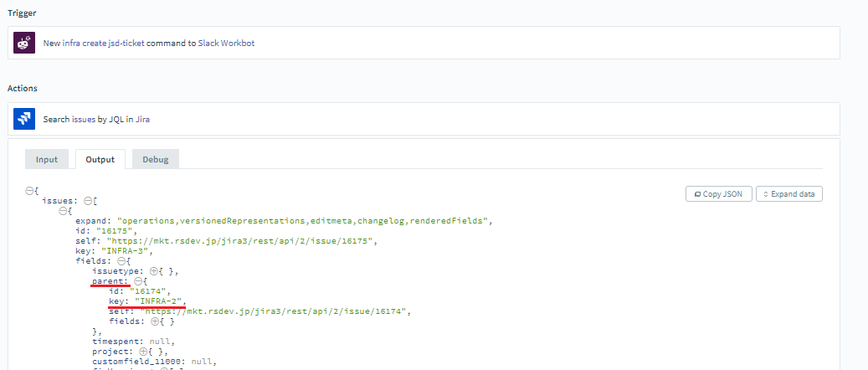Click the Trigger section heading
The height and width of the screenshot is (370, 868).
22,13
